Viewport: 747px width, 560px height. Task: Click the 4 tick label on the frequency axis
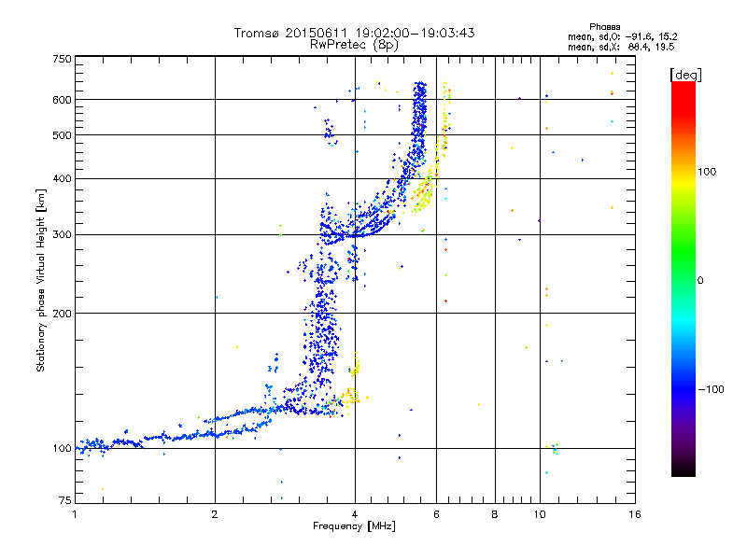click(355, 514)
